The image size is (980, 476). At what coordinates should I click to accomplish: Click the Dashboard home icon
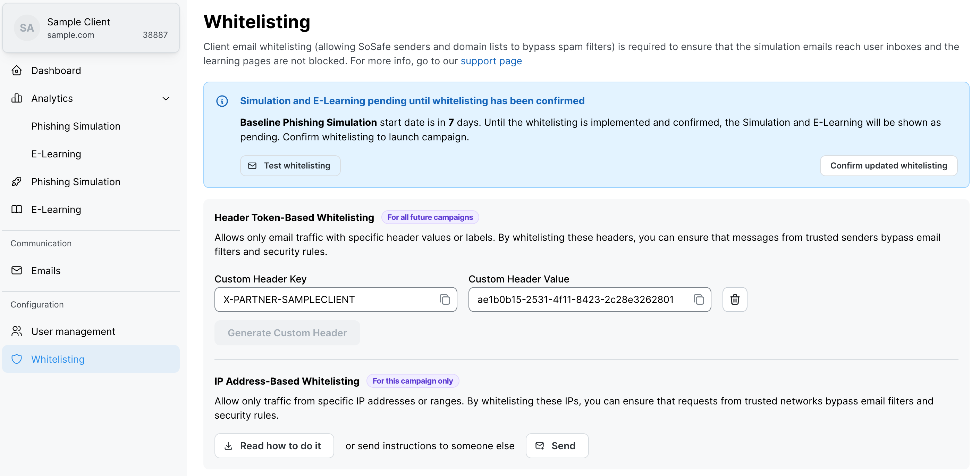17,71
